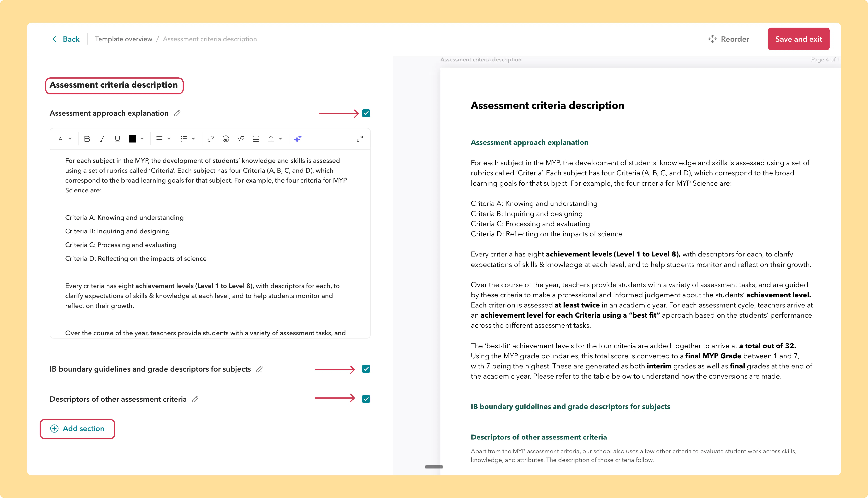The image size is (868, 498).
Task: Expand 'Descriptors of other assessment criteria' section
Action: pyautogui.click(x=118, y=399)
